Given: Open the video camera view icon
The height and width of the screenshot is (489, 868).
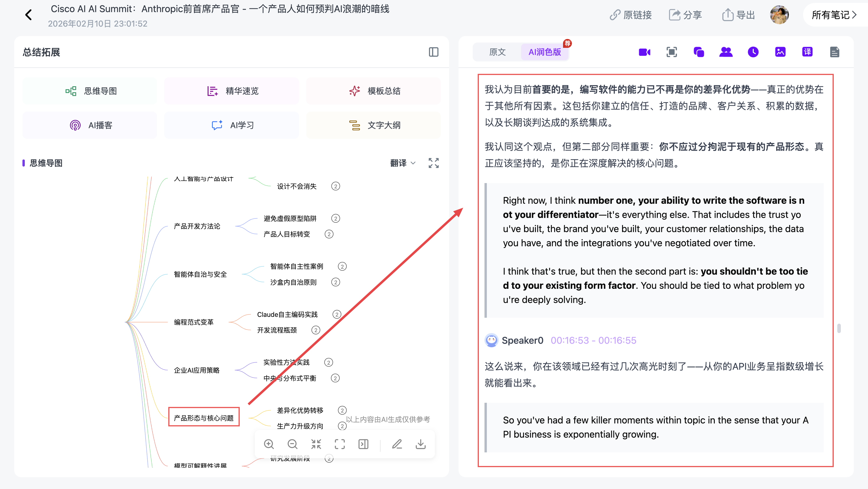Looking at the screenshot, I should point(644,52).
